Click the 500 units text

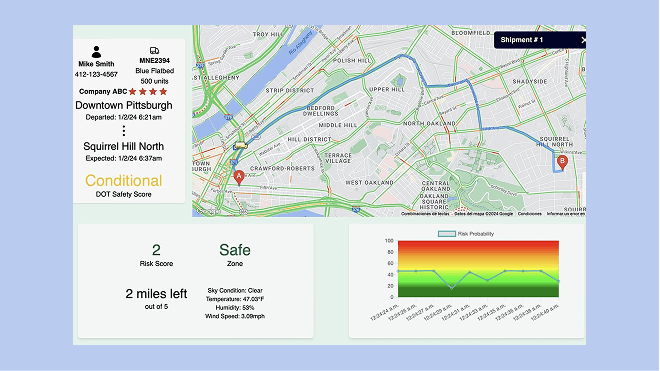pyautogui.click(x=154, y=81)
